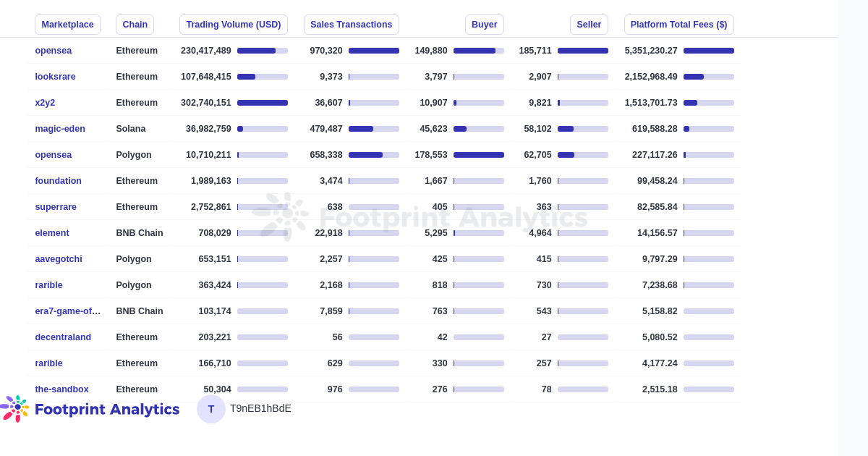Viewport: 868px width, 456px height.
Task: Click the Sales Transactions column header
Action: 352,25
